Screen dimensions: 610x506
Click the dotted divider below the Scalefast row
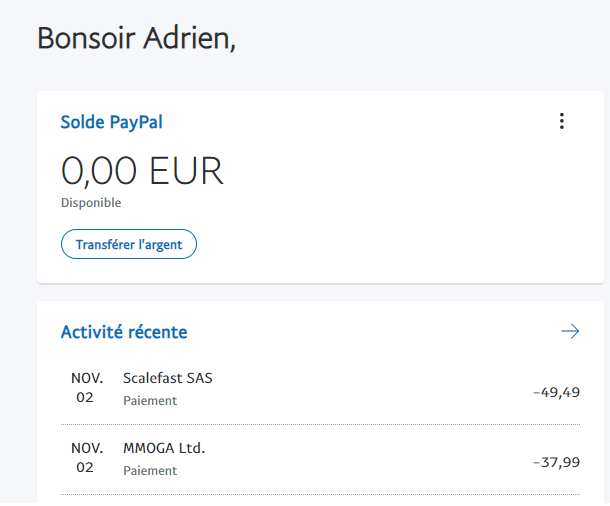[320, 425]
